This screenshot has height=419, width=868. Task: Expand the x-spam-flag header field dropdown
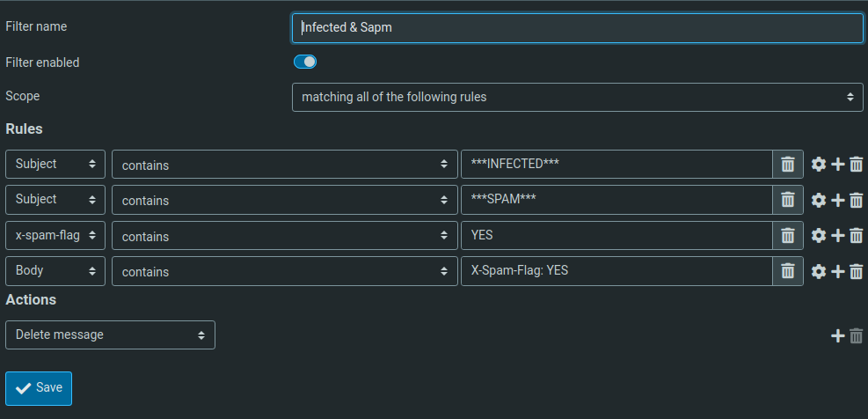coord(55,236)
